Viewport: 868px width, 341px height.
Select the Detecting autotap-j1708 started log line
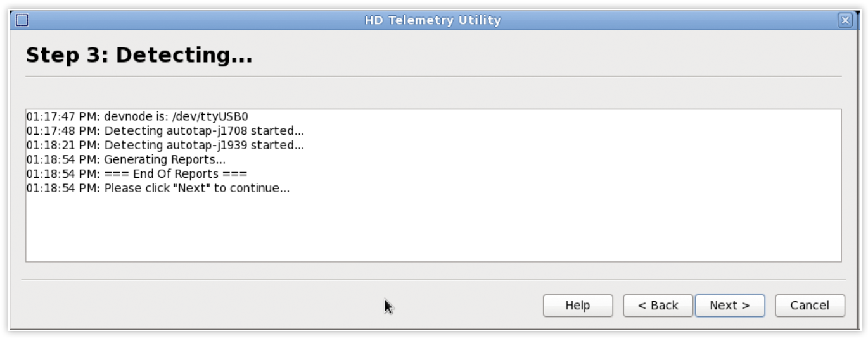click(x=165, y=131)
